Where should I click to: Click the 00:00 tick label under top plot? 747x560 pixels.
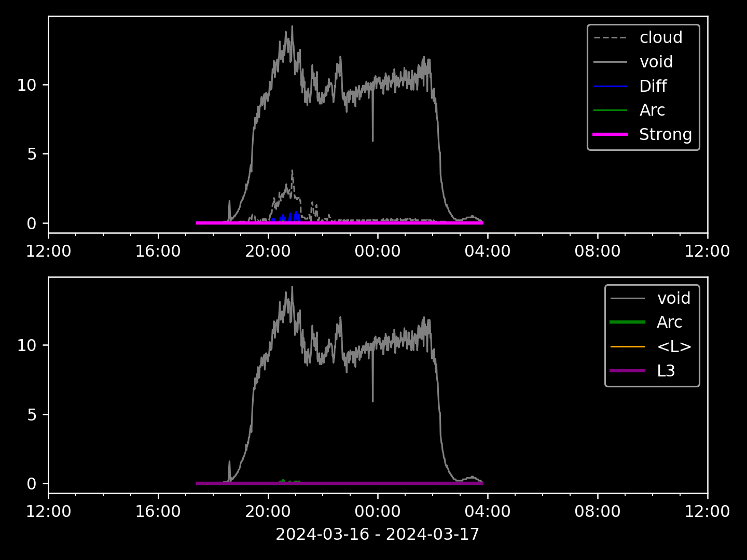point(378,251)
